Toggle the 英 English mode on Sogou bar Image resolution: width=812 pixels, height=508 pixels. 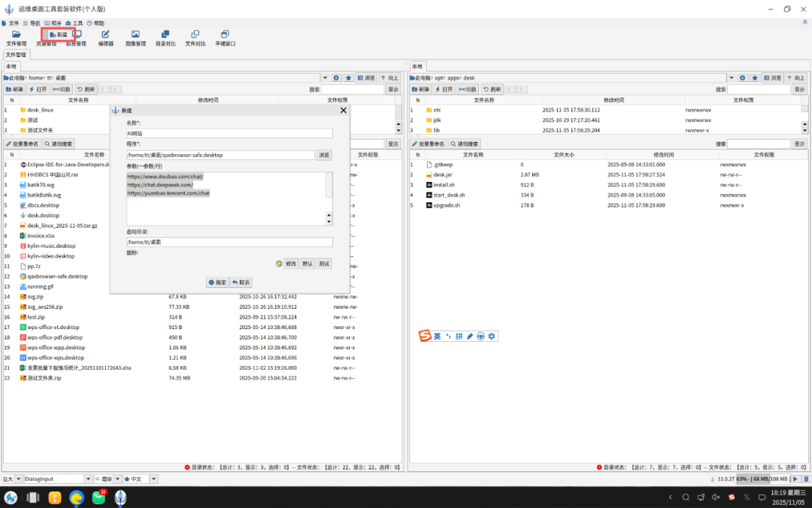437,336
